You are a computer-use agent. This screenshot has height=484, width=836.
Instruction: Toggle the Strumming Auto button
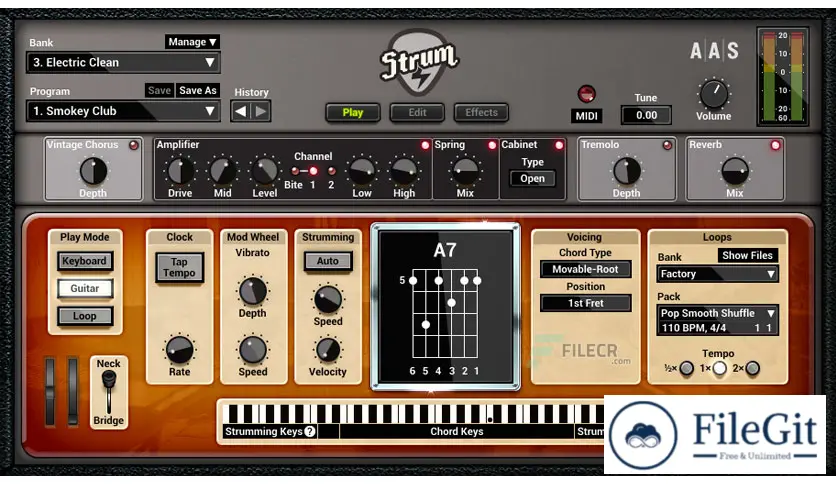point(327,261)
